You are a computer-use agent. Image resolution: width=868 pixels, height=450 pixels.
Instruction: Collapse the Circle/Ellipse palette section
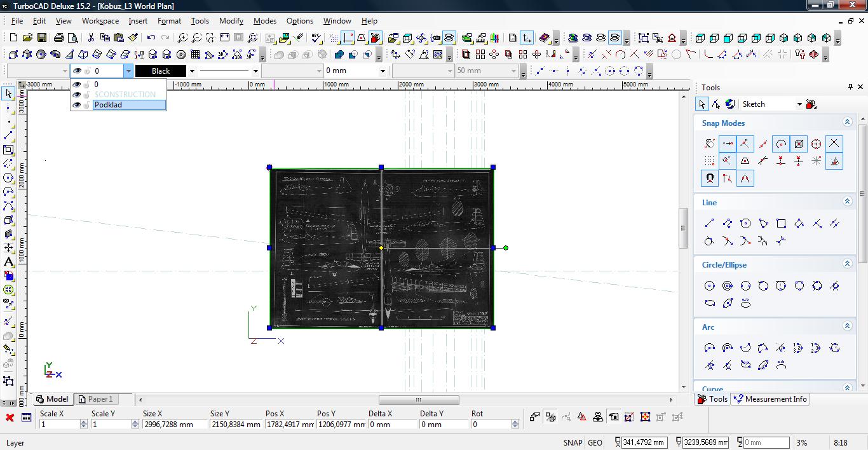click(847, 264)
